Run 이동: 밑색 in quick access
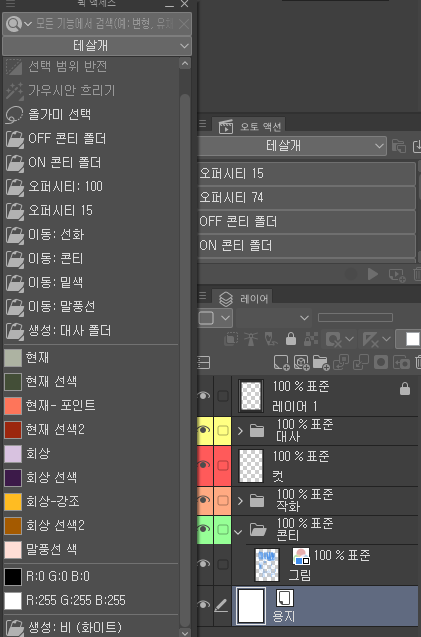This screenshot has width=421, height=637. click(x=91, y=283)
